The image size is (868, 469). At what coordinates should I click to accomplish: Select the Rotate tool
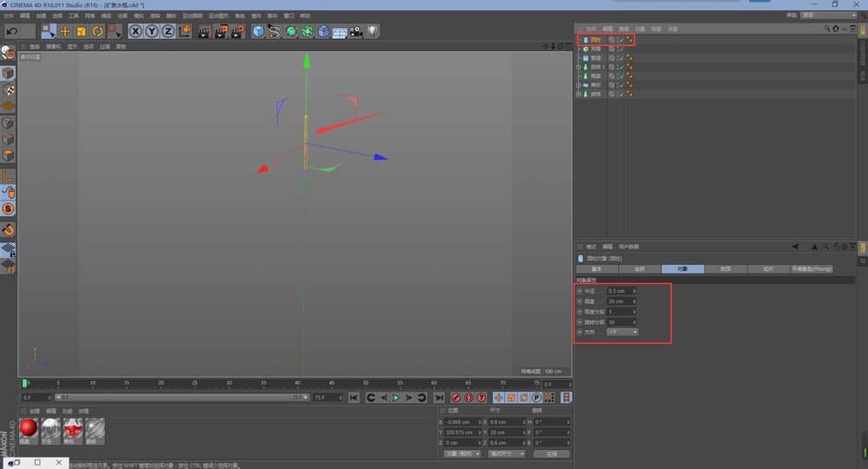click(97, 31)
